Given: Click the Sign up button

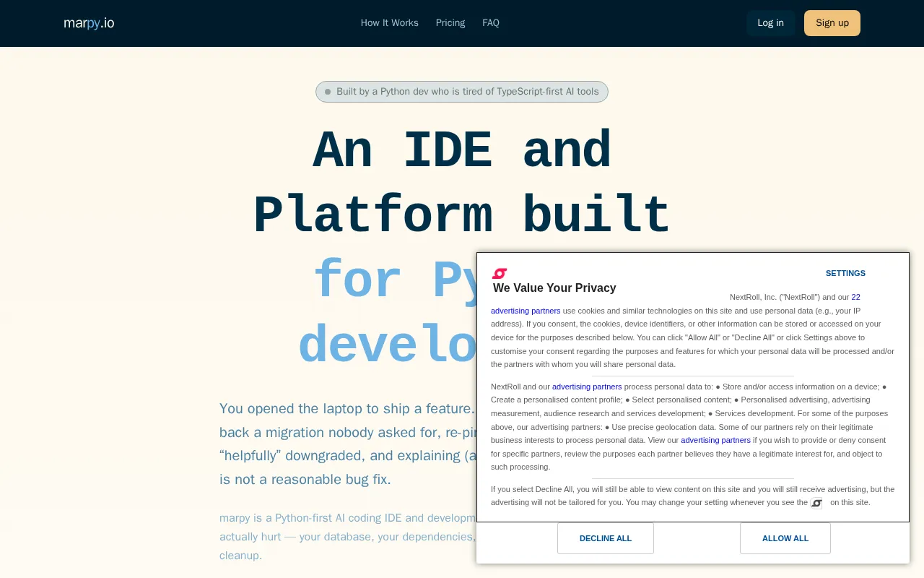Looking at the screenshot, I should (x=832, y=23).
